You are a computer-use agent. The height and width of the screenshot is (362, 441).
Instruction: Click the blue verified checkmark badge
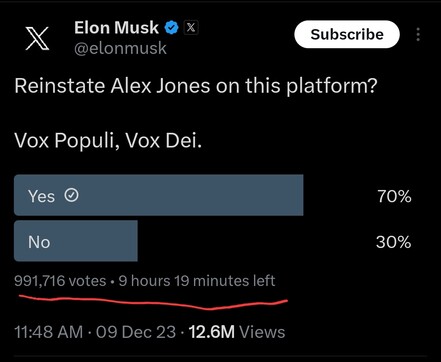point(172,28)
